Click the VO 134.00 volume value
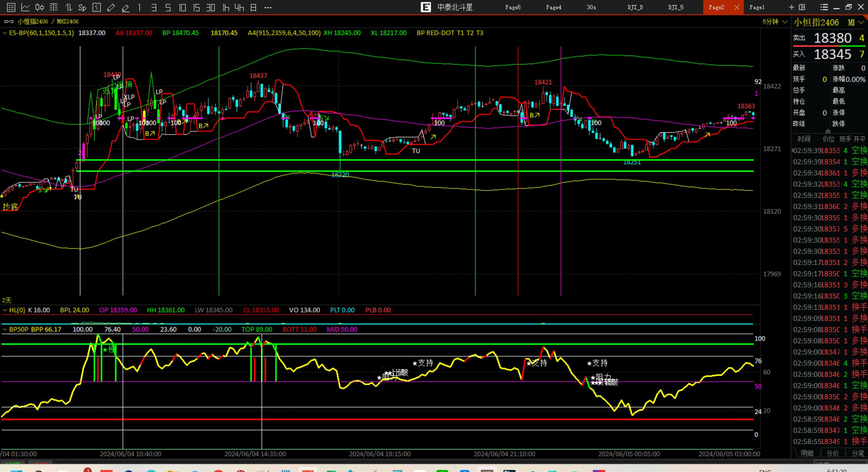 pos(304,310)
